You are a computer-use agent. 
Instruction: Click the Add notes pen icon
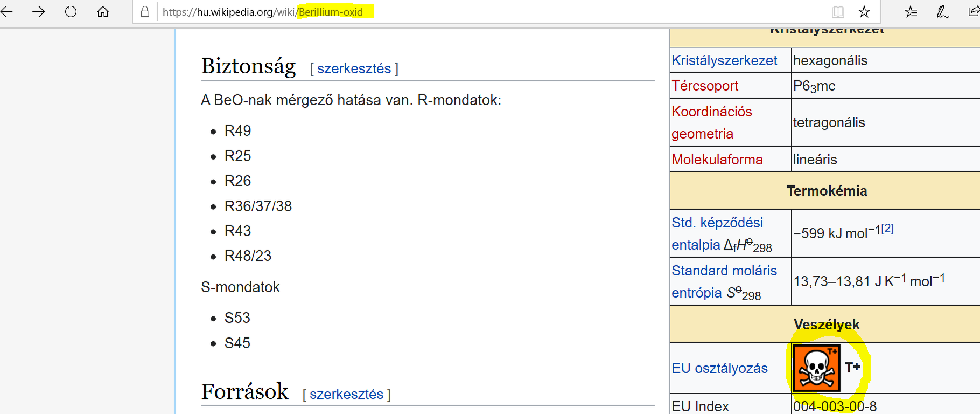tap(942, 12)
